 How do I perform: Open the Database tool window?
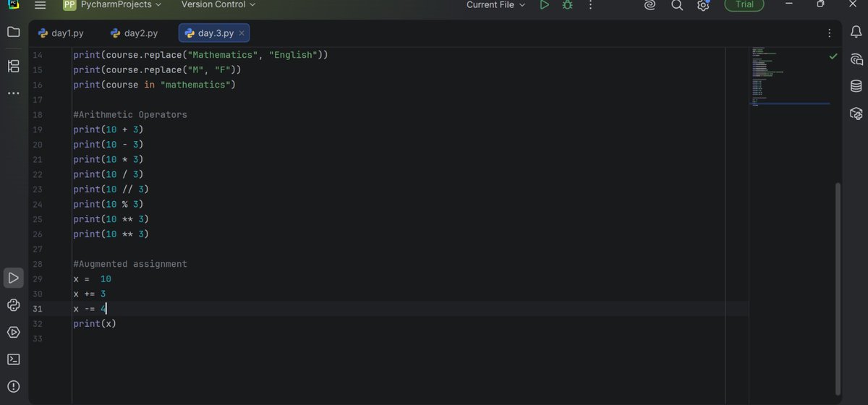(x=856, y=86)
